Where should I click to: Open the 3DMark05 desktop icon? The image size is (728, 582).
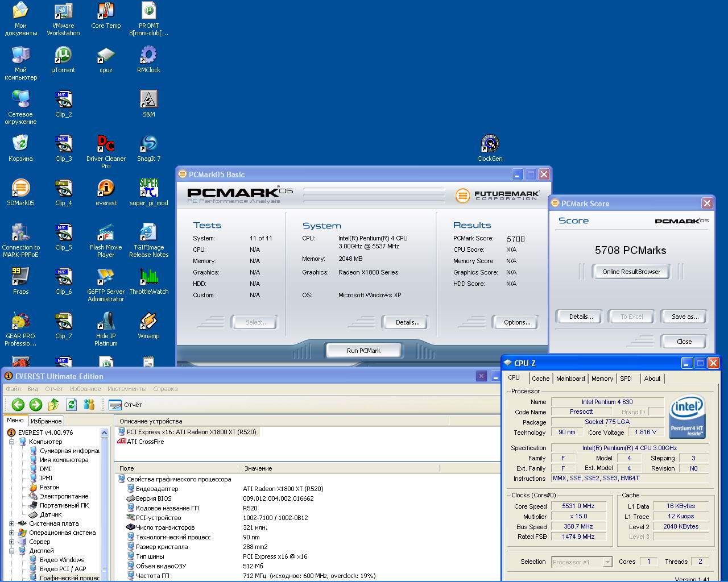[x=20, y=193]
